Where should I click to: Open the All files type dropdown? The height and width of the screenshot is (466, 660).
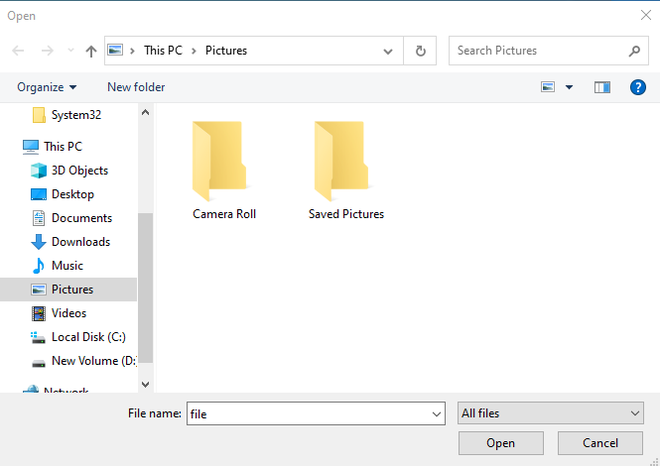[x=550, y=413]
